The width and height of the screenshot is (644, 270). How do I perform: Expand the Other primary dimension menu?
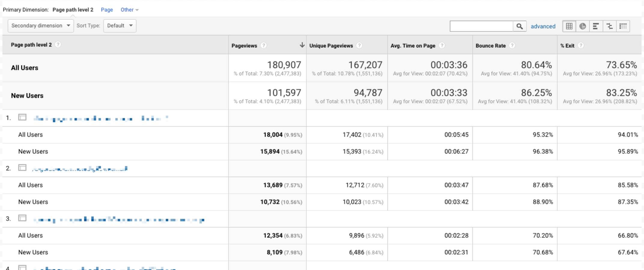point(129,10)
